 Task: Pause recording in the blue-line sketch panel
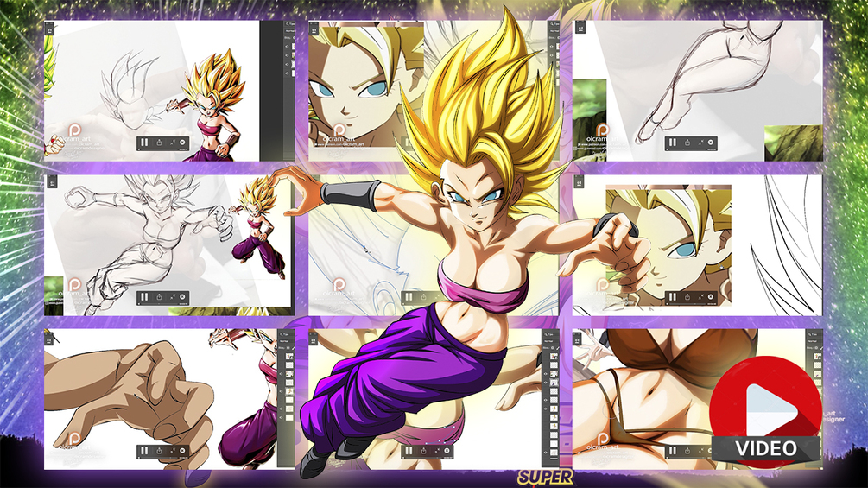[409, 297]
